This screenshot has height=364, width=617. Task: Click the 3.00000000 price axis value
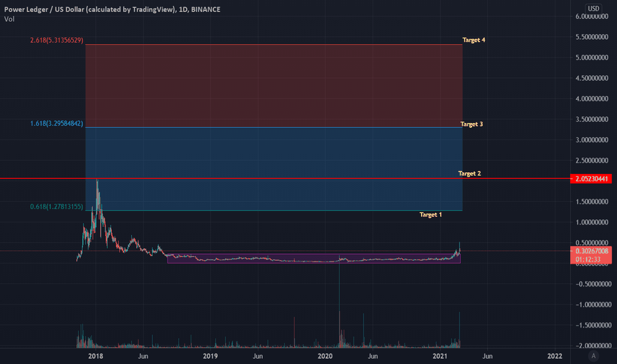point(592,140)
